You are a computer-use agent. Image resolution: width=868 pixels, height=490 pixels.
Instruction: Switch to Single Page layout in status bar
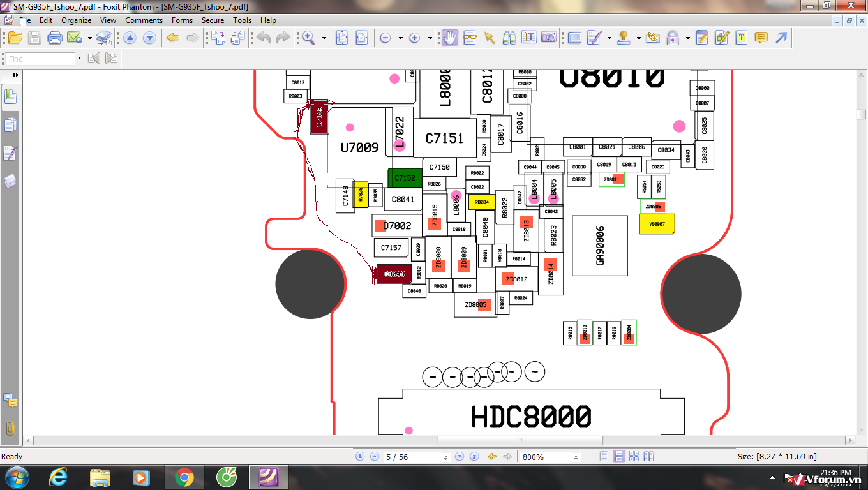pyautogui.click(x=604, y=457)
